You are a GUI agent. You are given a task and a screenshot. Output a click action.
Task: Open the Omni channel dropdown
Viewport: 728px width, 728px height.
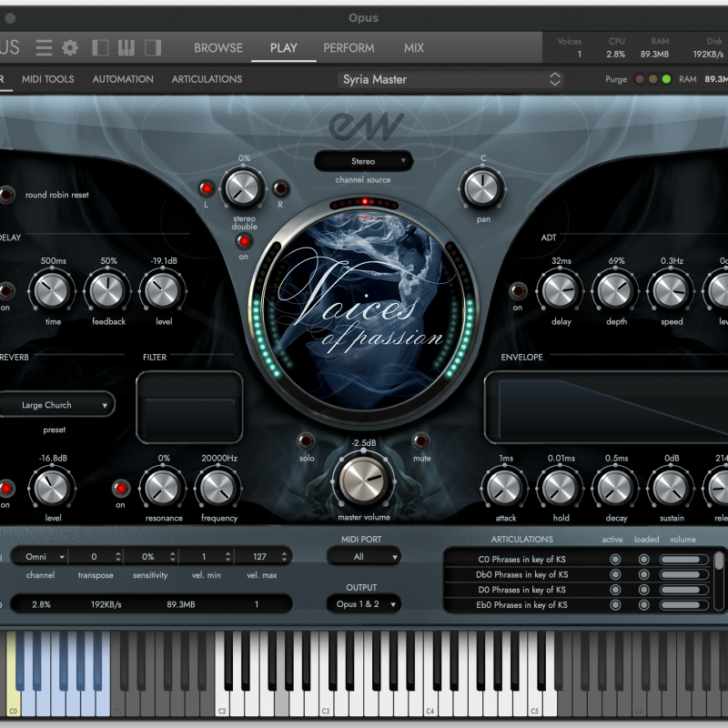click(x=40, y=556)
